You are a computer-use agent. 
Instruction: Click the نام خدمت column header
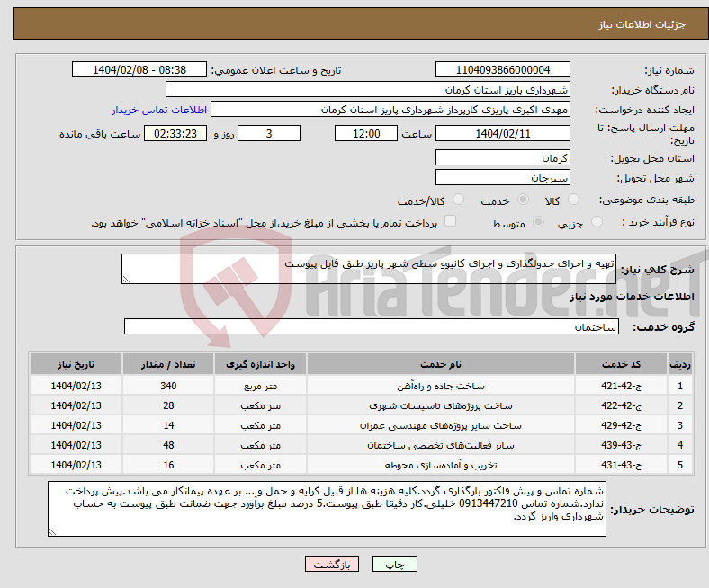441,364
